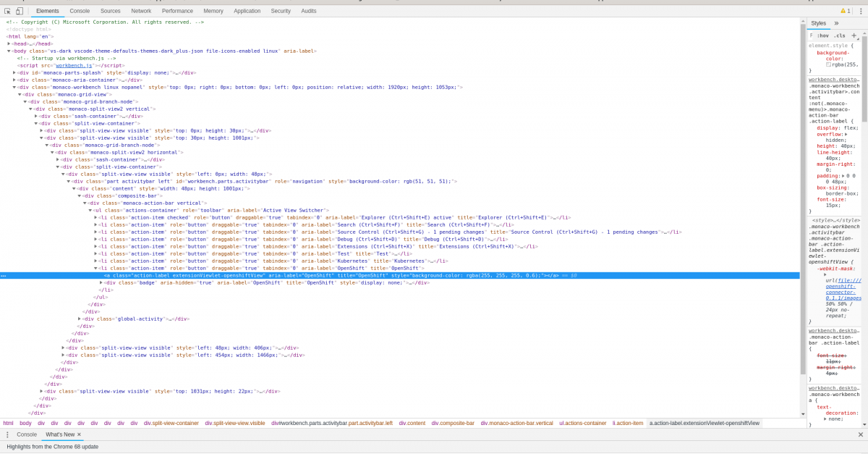The image size is (868, 454).
Task: Switch to the Network tab
Action: tap(141, 11)
